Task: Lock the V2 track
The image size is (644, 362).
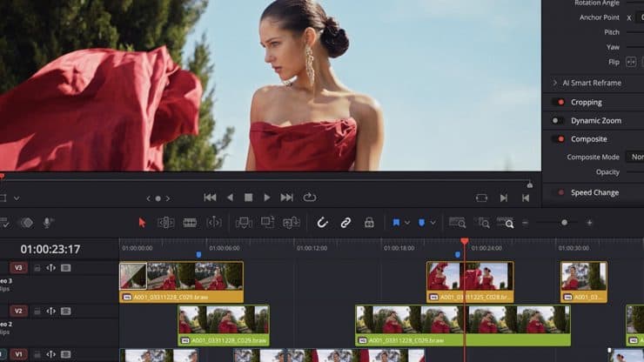Action: [x=37, y=311]
